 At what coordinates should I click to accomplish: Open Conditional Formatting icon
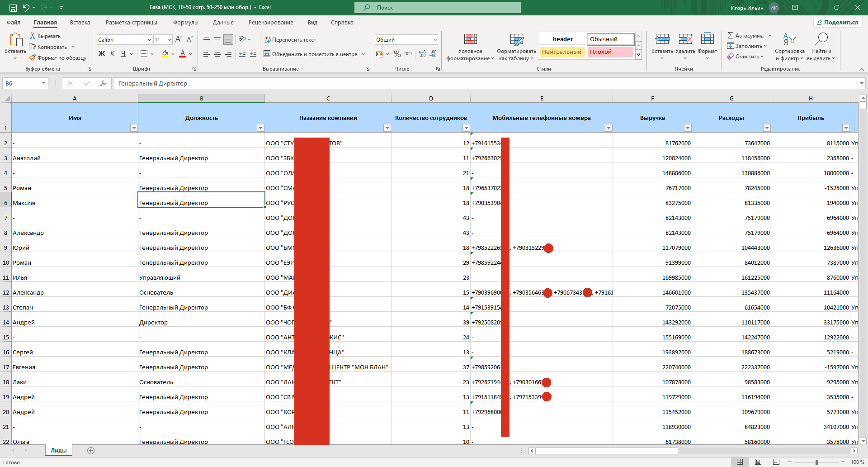(470, 39)
